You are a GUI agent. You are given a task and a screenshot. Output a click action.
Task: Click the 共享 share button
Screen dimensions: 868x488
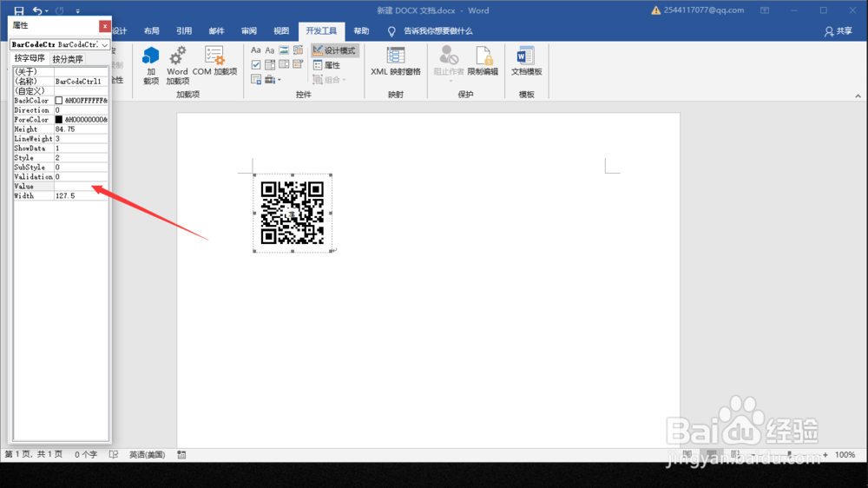tap(838, 31)
